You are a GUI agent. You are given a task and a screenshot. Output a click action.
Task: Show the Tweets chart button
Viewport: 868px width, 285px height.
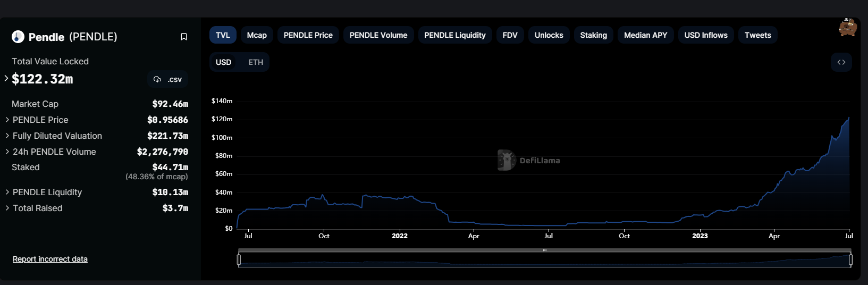[757, 35]
